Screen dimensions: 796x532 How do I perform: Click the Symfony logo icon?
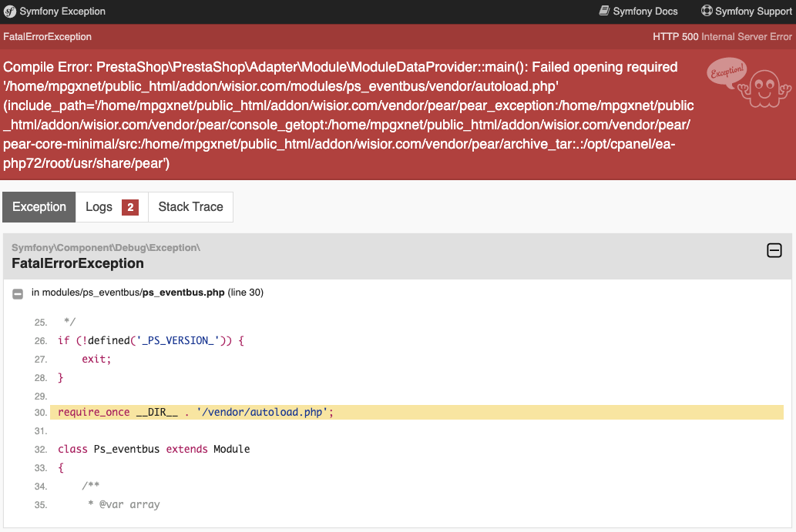10,12
